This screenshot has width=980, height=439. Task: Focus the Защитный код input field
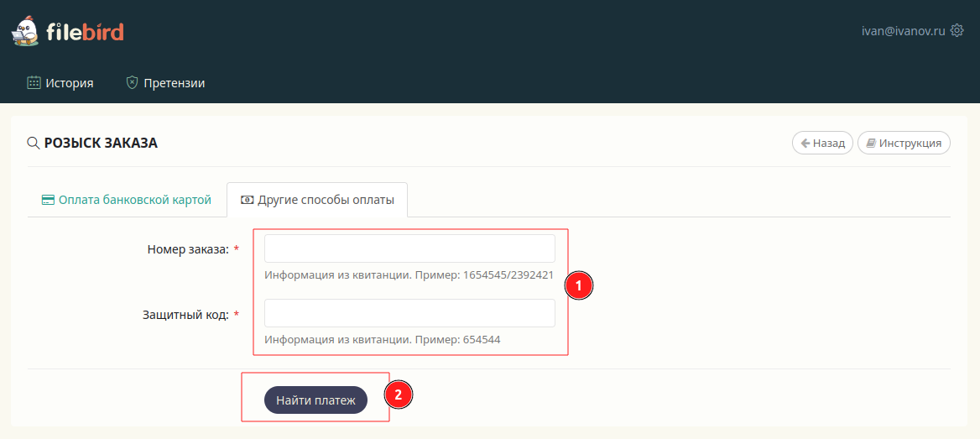tap(409, 313)
